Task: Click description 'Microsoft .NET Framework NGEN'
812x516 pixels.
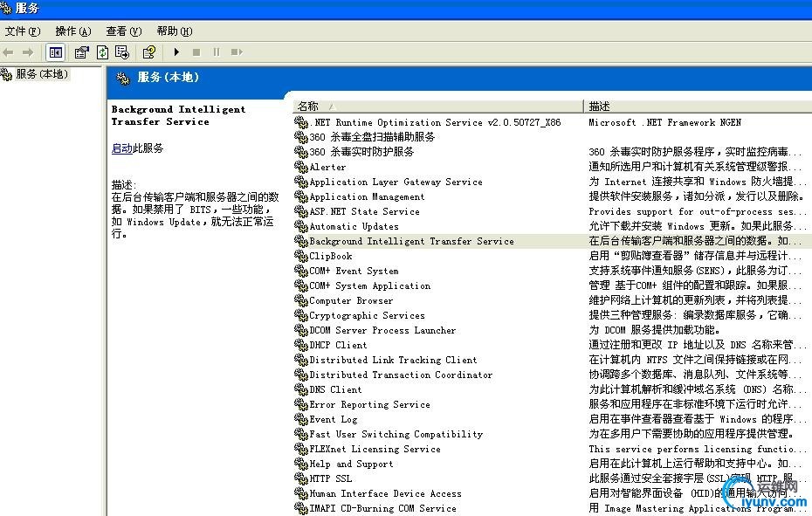Action: tap(665, 122)
